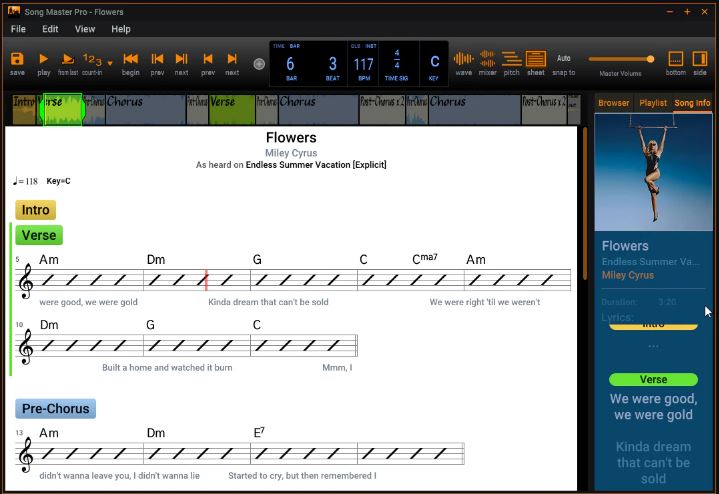The height and width of the screenshot is (494, 719).
Task: Click the Verse section label in sheet
Action: [x=39, y=236]
